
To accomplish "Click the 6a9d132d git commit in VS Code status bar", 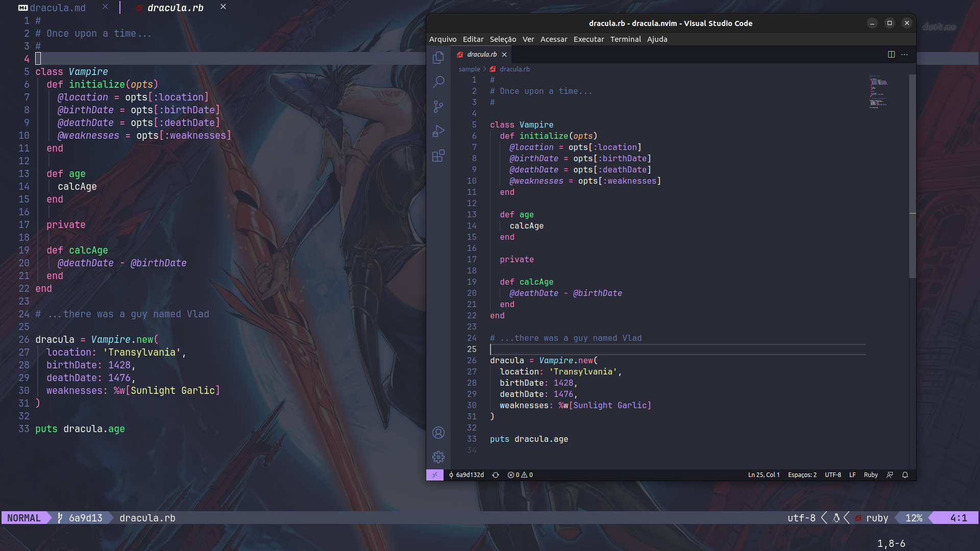I will click(466, 475).
